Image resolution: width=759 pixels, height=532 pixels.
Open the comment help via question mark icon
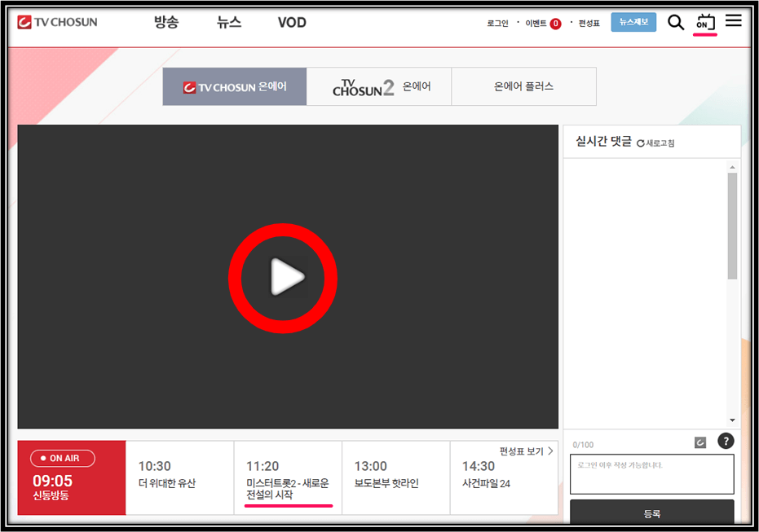(725, 441)
